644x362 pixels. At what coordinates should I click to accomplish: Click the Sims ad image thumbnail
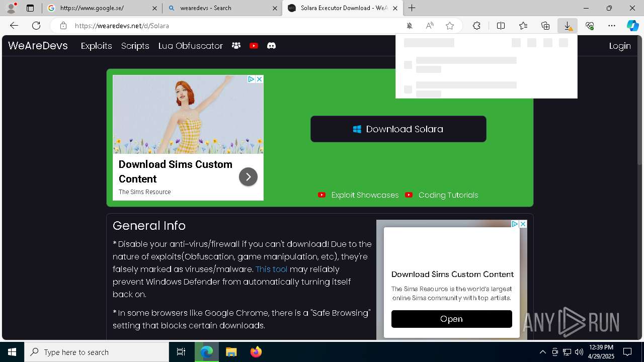pos(188,115)
